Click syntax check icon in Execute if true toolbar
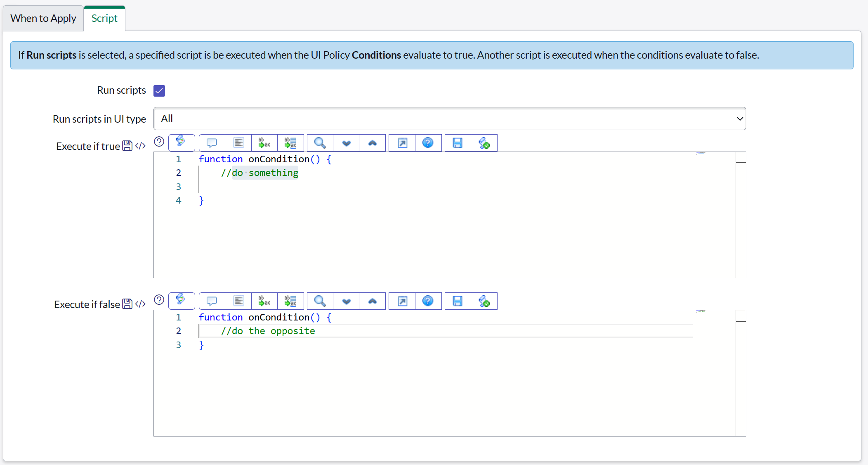The height and width of the screenshot is (465, 868). pyautogui.click(x=484, y=143)
